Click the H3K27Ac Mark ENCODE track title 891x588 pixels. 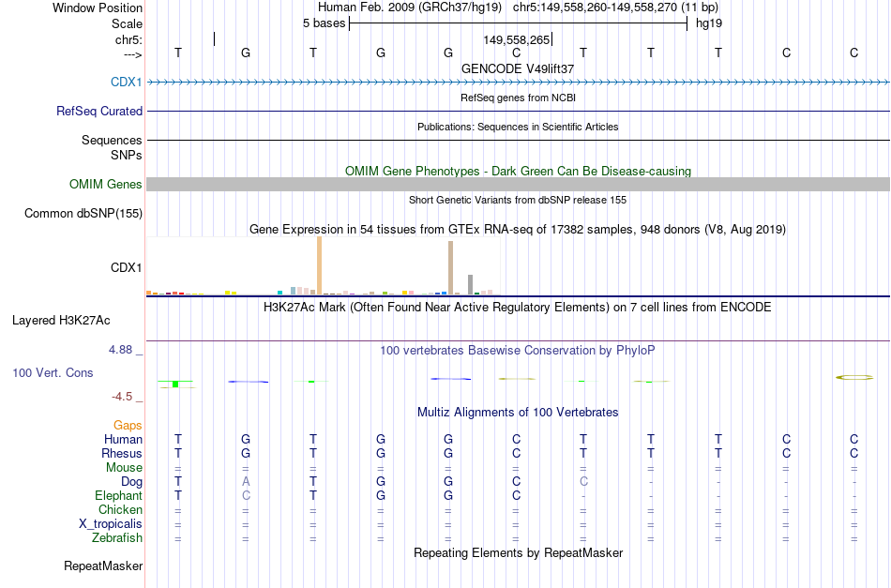(x=518, y=308)
